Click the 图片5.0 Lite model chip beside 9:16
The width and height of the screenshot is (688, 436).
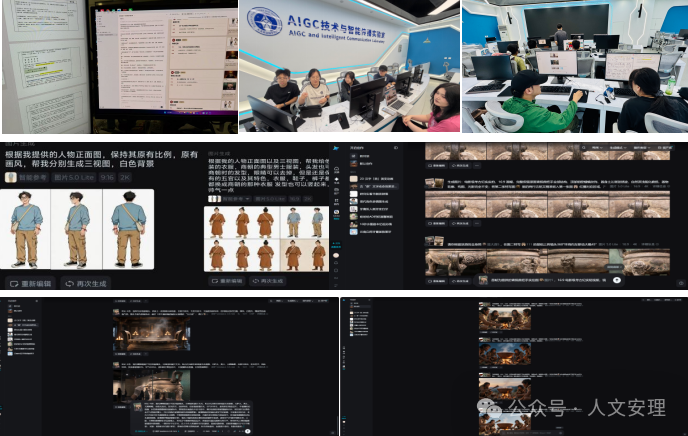[74, 178]
